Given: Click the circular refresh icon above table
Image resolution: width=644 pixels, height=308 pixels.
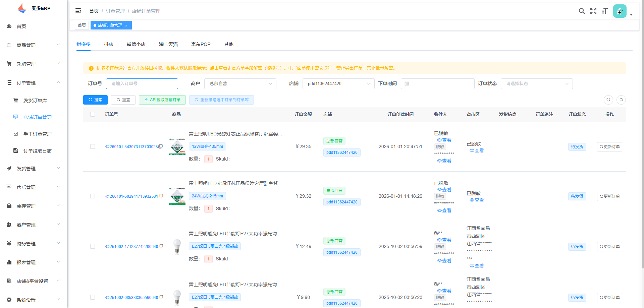Looking at the screenshot, I should click(x=621, y=100).
